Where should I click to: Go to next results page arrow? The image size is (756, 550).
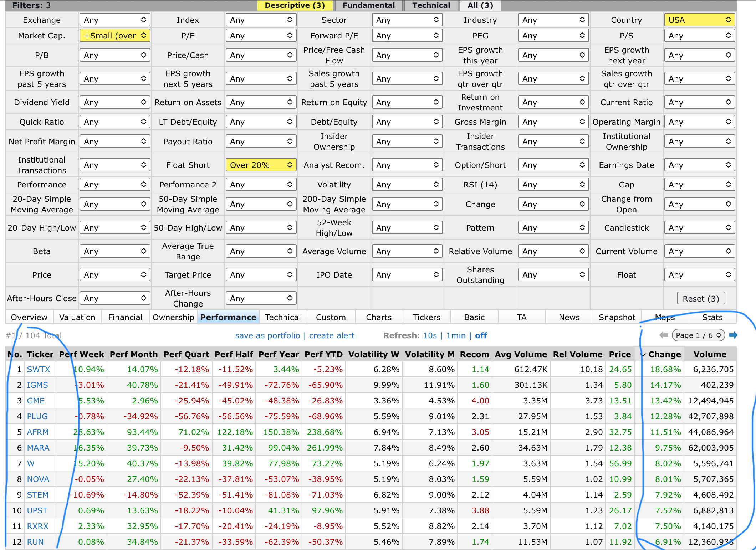pos(734,335)
